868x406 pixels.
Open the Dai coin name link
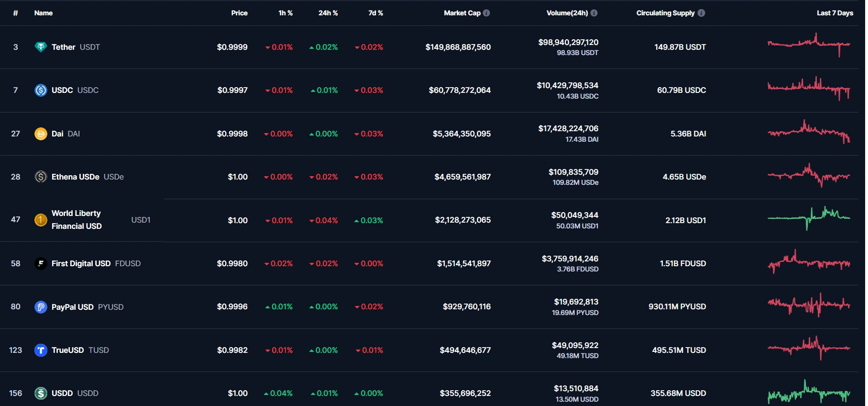click(57, 134)
